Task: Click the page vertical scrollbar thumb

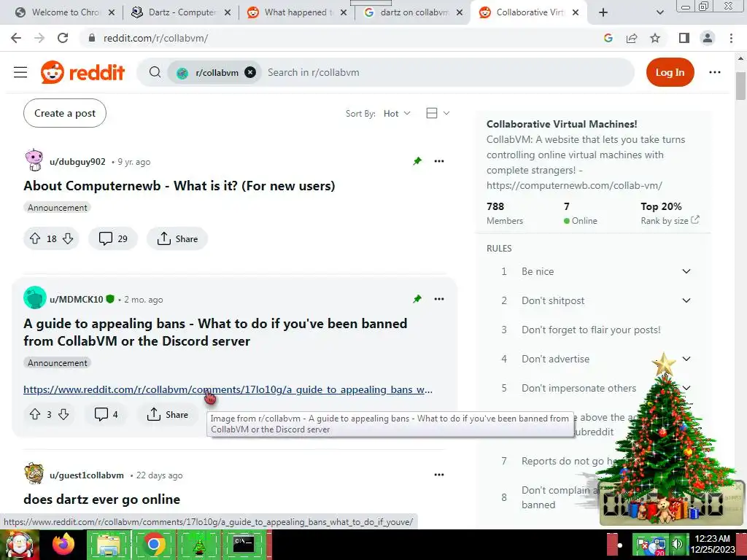Action: click(x=740, y=86)
